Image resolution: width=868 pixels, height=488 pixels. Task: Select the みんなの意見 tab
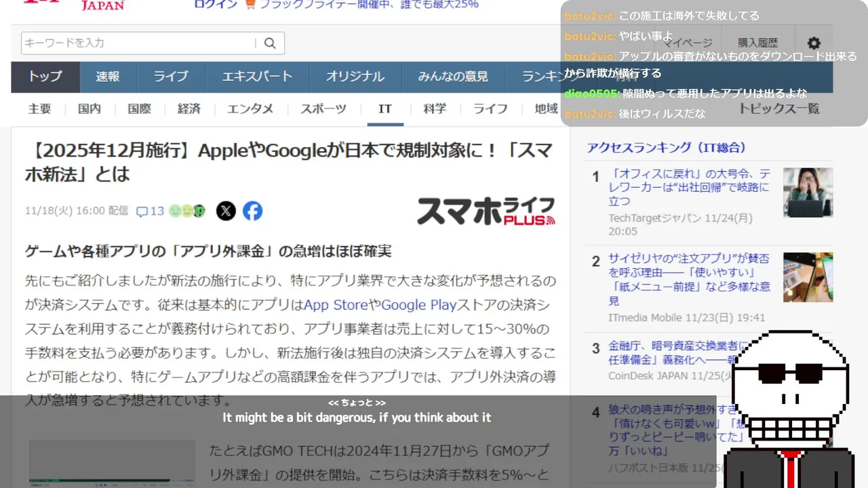pyautogui.click(x=453, y=77)
